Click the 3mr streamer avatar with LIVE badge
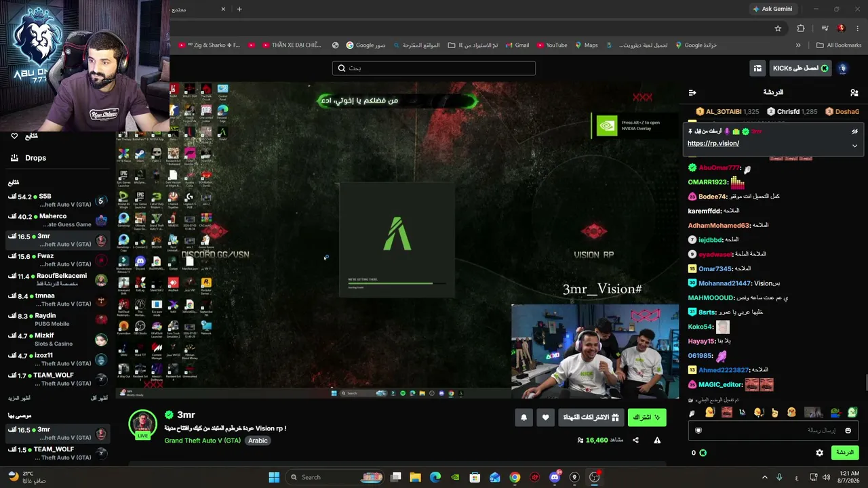Viewport: 868px width, 488px height. (x=142, y=425)
